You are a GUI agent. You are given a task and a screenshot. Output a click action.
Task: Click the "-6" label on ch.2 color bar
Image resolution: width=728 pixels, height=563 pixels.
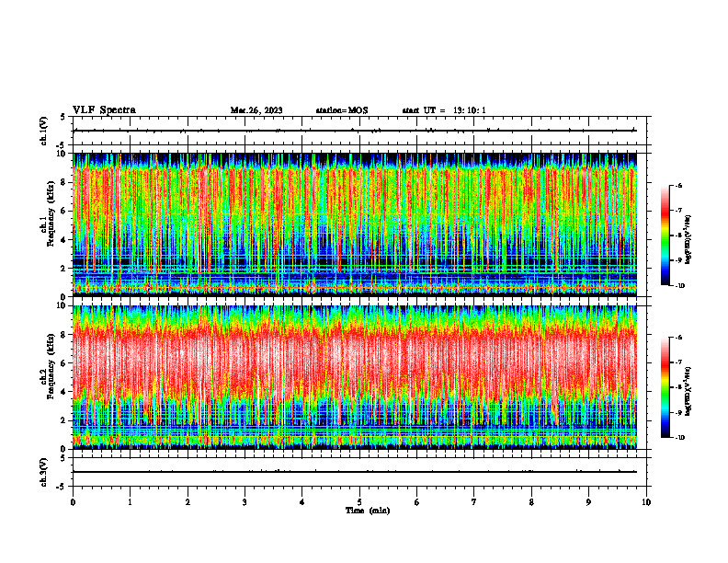tap(678, 338)
